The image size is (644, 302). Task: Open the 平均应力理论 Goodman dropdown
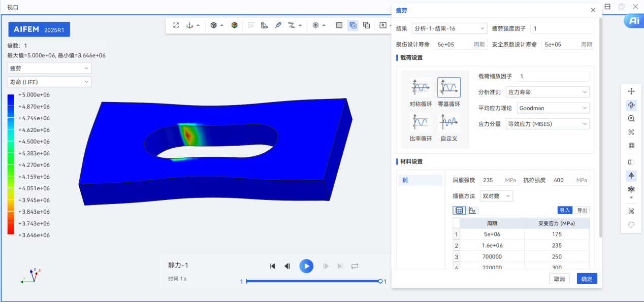[553, 108]
